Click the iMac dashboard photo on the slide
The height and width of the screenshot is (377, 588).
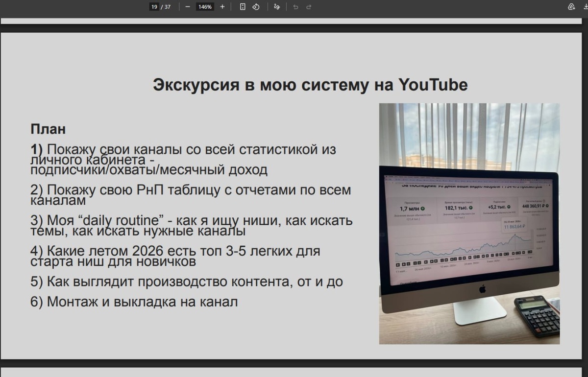coord(469,223)
